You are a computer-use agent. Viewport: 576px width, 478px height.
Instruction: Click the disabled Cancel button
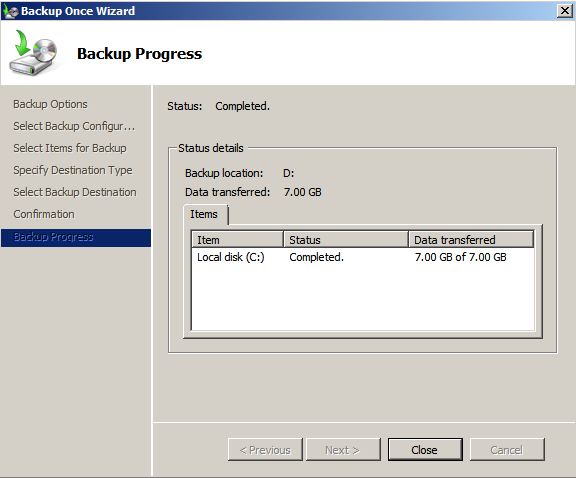507,449
